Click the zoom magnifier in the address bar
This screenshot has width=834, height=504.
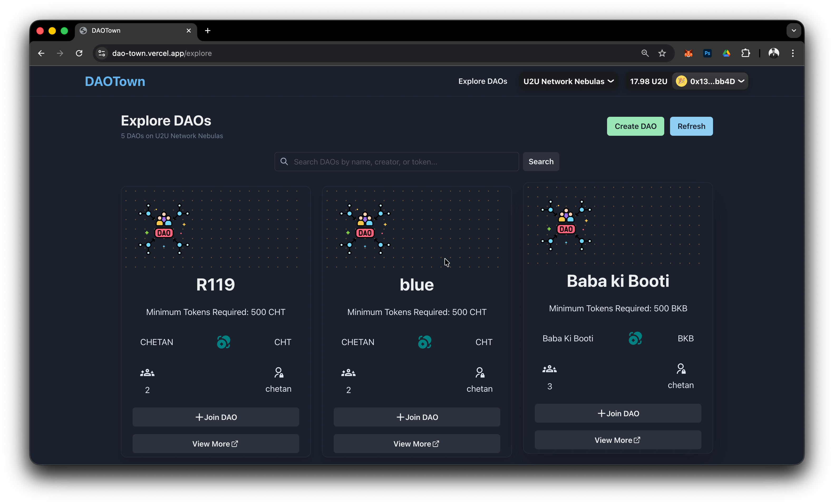click(x=645, y=53)
